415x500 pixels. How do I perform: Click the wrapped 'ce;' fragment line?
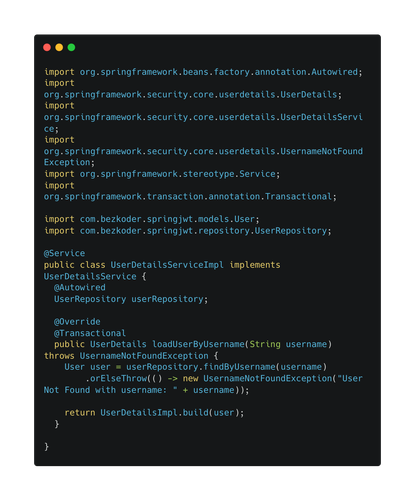click(x=51, y=129)
